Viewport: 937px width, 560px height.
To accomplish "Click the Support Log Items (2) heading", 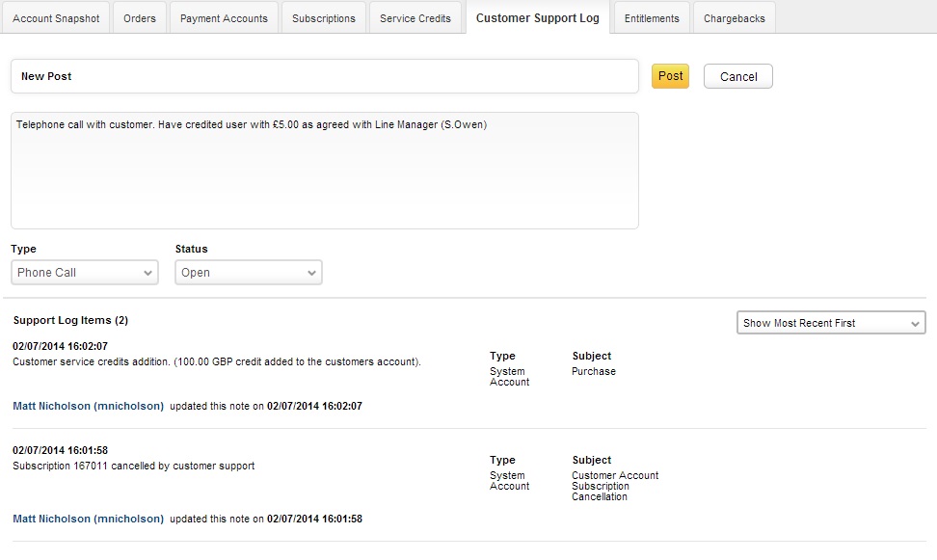I will point(70,320).
